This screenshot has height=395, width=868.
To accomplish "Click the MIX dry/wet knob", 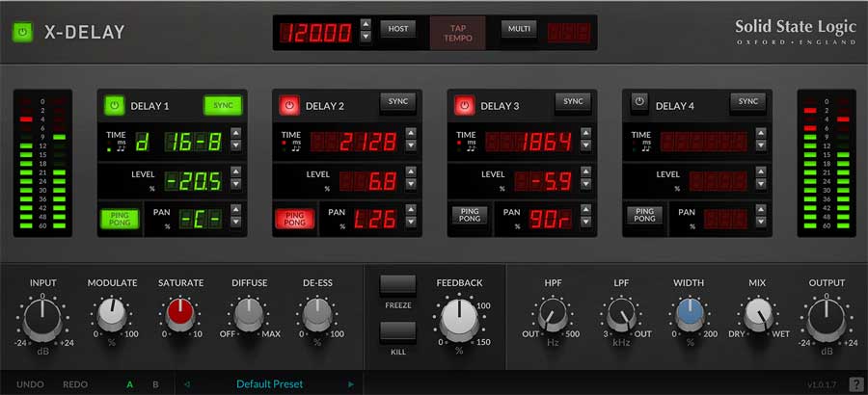I will (759, 315).
